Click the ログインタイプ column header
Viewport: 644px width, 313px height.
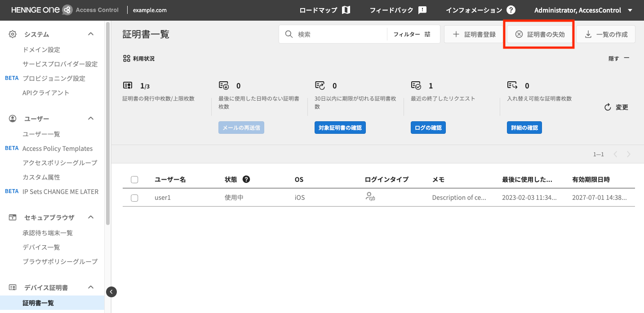point(386,180)
